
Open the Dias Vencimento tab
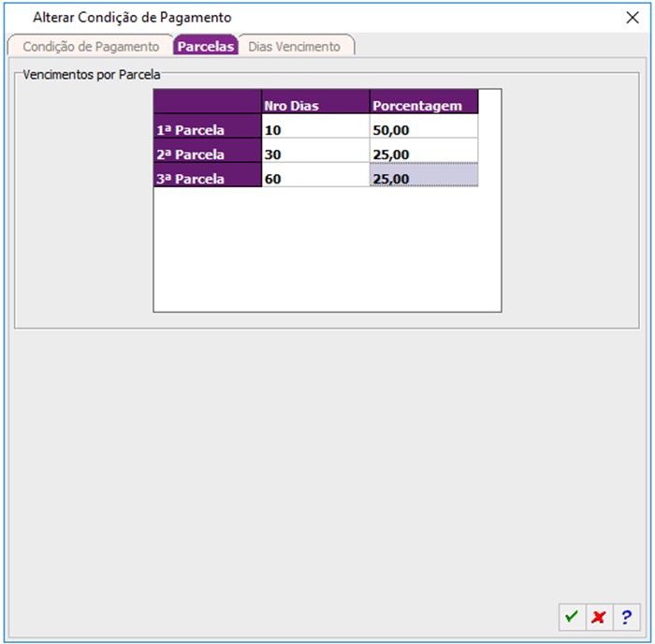[295, 46]
